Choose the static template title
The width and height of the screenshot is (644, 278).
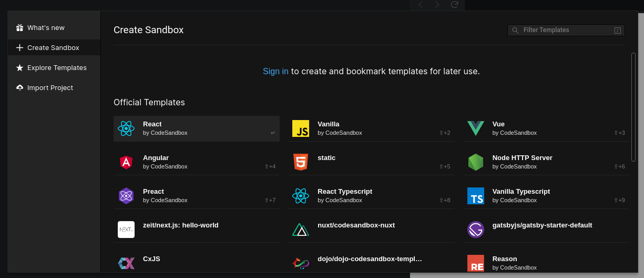coord(326,158)
